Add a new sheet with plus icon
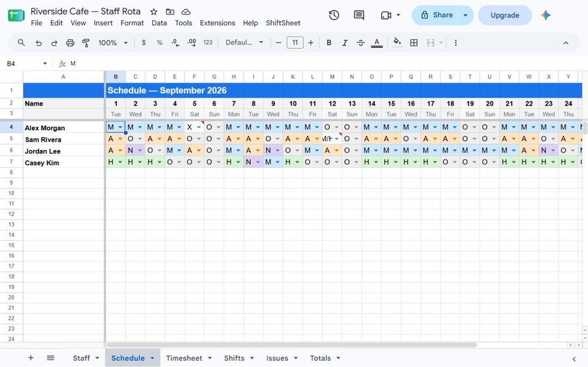The image size is (588, 367). point(31,358)
